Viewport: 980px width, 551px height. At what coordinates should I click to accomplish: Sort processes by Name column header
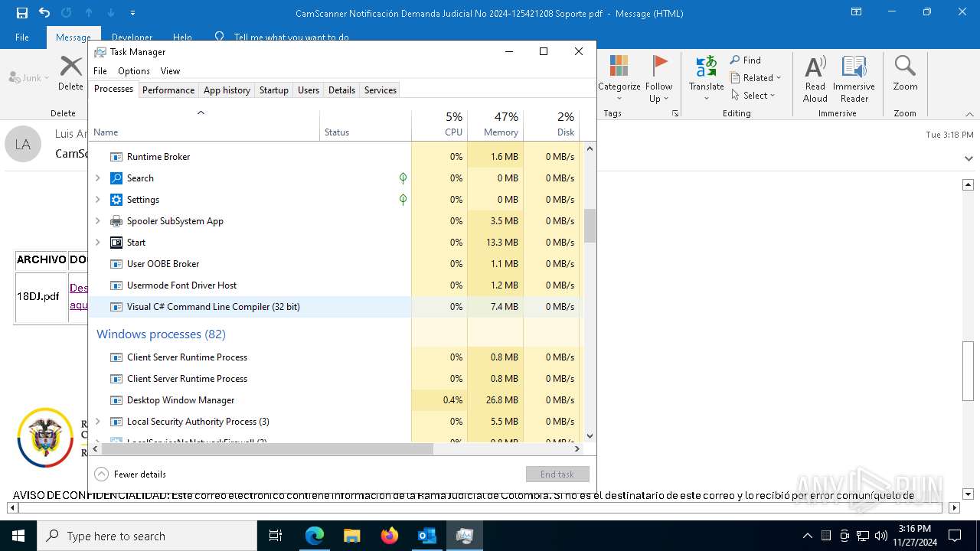point(204,125)
